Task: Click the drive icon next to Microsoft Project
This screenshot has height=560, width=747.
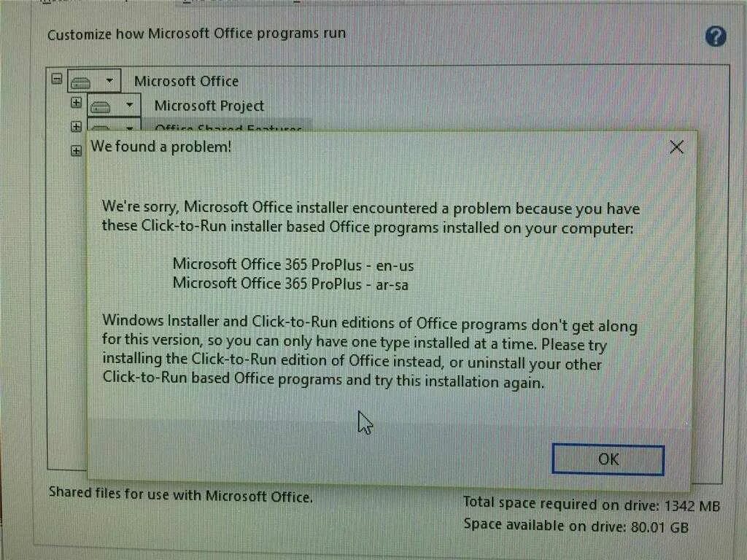Action: (101, 107)
